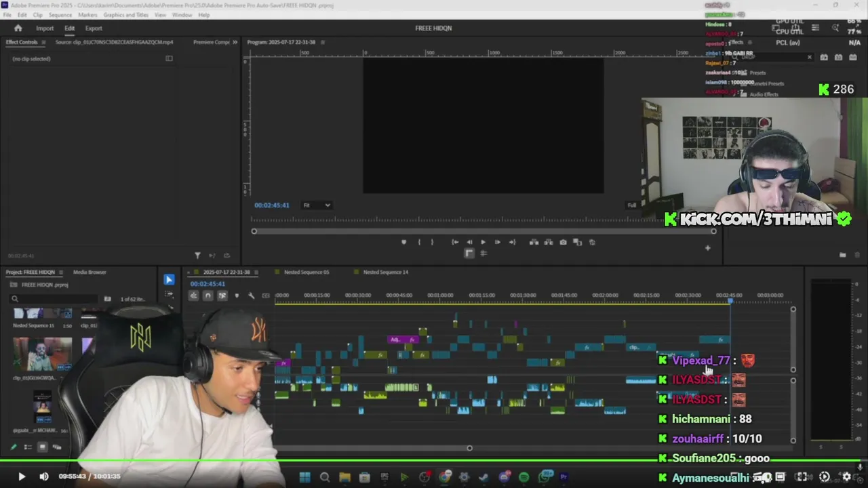Switch Project panel to freeform view
Viewport: 868px width, 488px height.
(x=57, y=447)
